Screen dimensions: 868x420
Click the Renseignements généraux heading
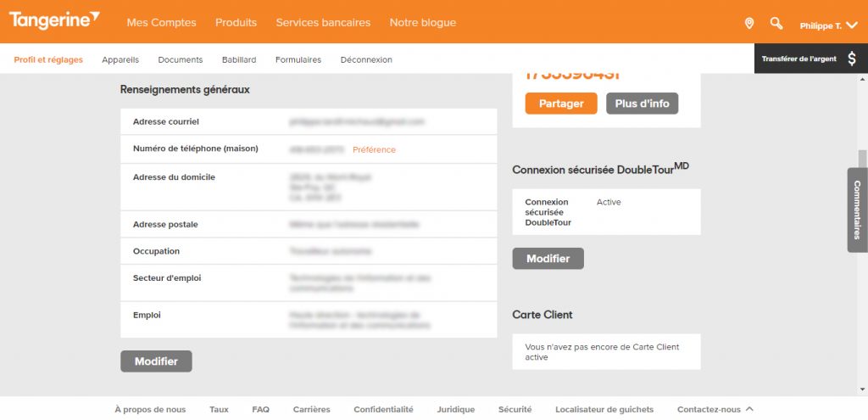pyautogui.click(x=185, y=89)
